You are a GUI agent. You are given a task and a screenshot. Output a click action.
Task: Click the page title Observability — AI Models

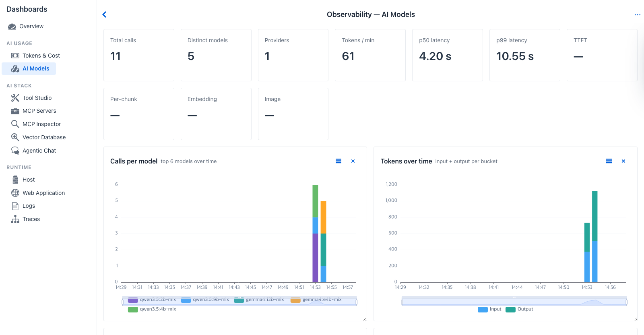pyautogui.click(x=371, y=14)
